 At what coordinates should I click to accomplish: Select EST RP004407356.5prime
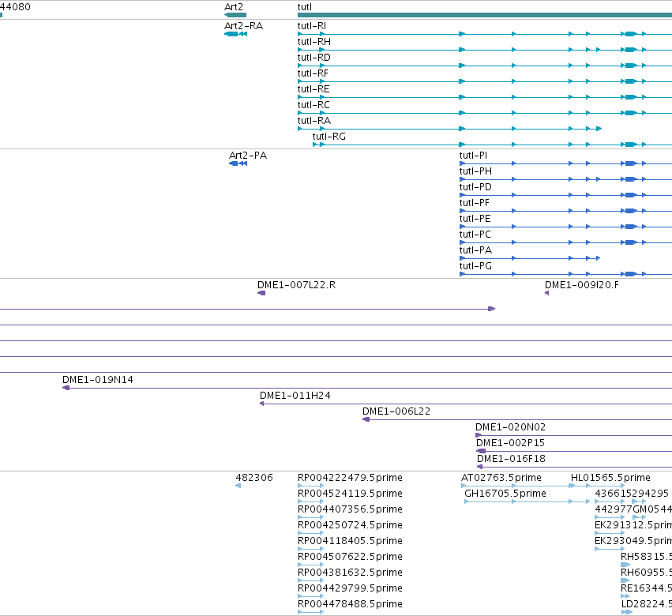pos(350,509)
